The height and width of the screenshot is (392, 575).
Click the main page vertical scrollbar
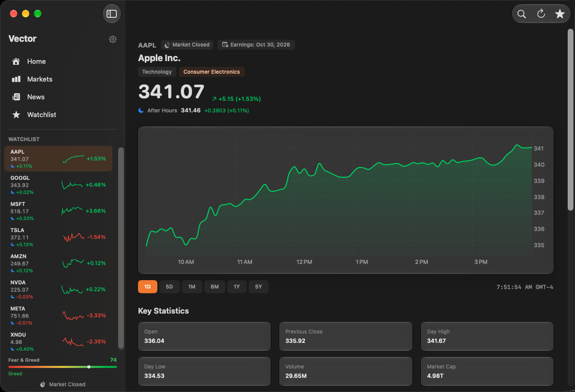pos(570,120)
